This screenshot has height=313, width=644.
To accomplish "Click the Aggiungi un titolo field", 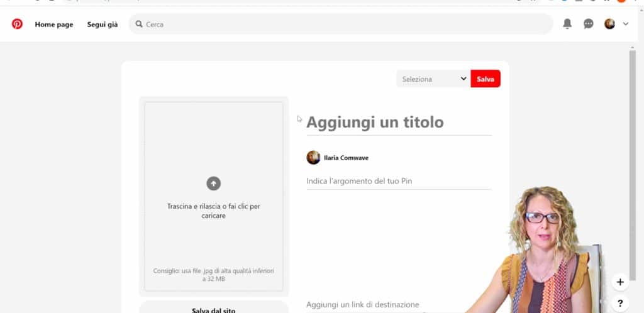I will click(x=398, y=123).
